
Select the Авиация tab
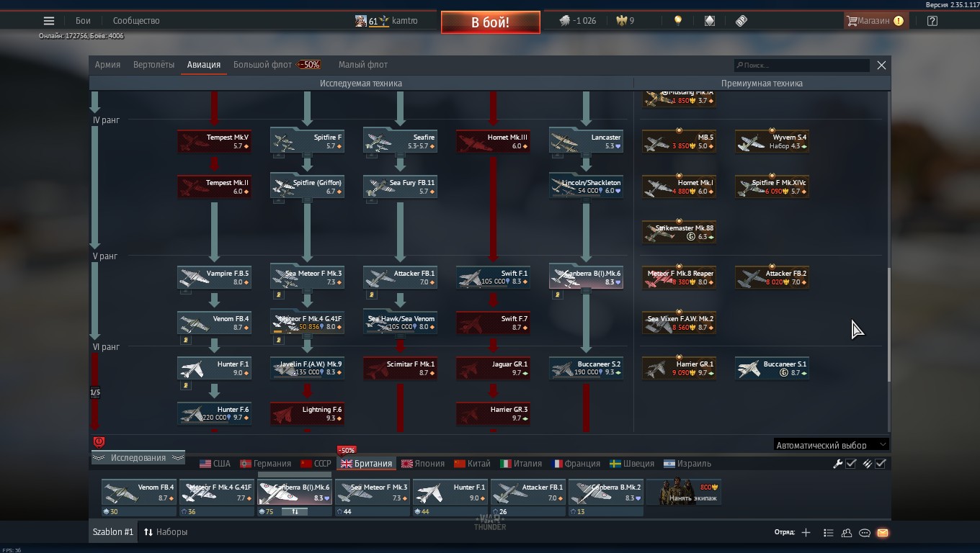pos(204,65)
